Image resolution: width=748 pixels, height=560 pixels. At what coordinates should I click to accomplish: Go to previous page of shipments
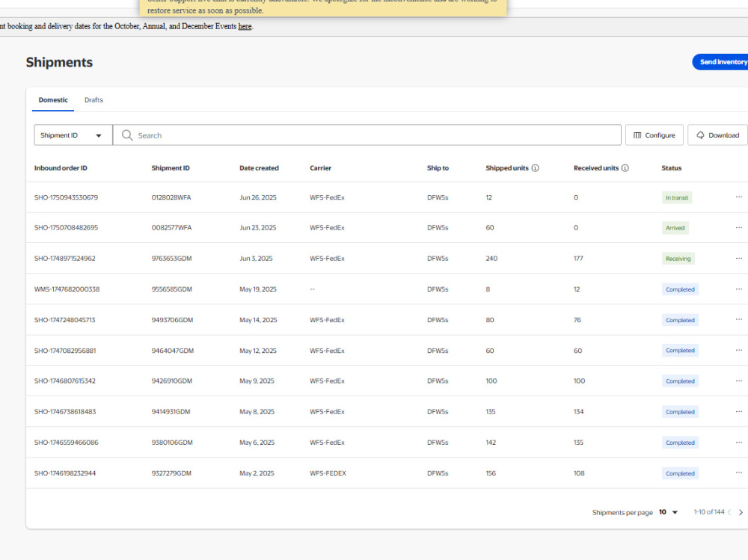[x=729, y=512]
